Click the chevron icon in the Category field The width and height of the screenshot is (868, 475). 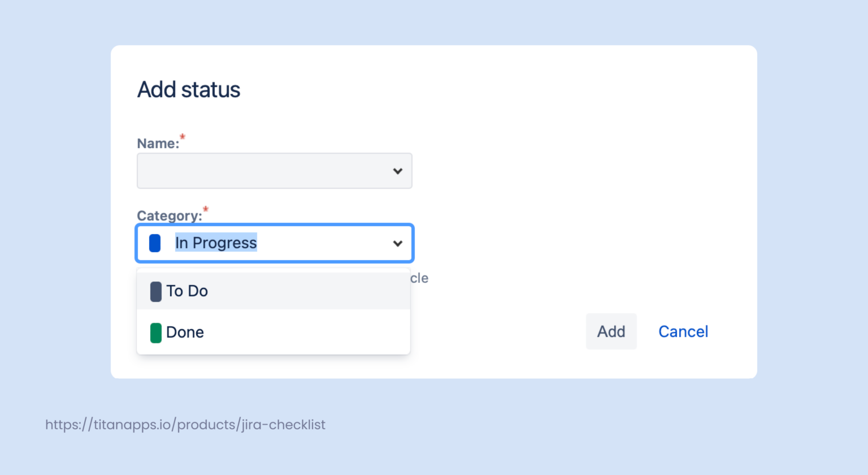pyautogui.click(x=397, y=243)
